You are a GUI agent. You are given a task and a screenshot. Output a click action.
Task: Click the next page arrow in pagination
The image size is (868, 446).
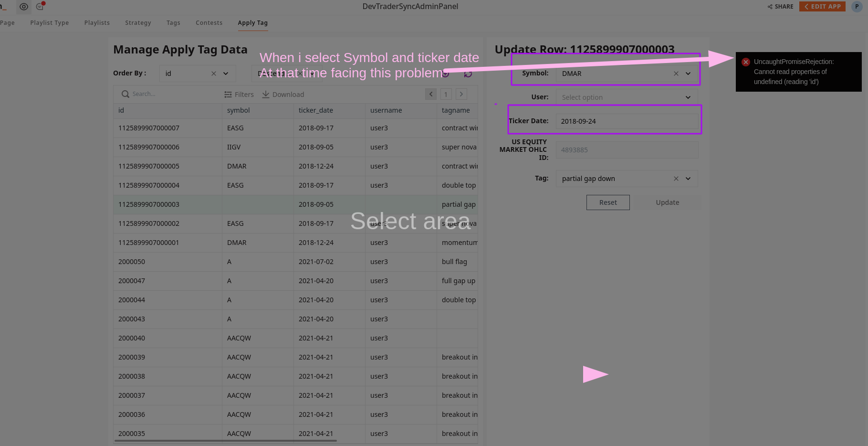point(461,94)
